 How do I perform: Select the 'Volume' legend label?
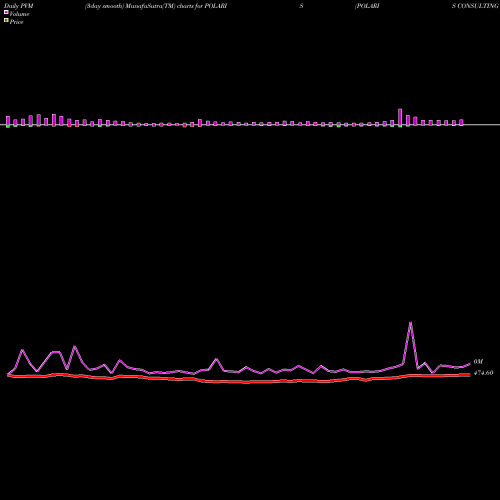(19, 14)
